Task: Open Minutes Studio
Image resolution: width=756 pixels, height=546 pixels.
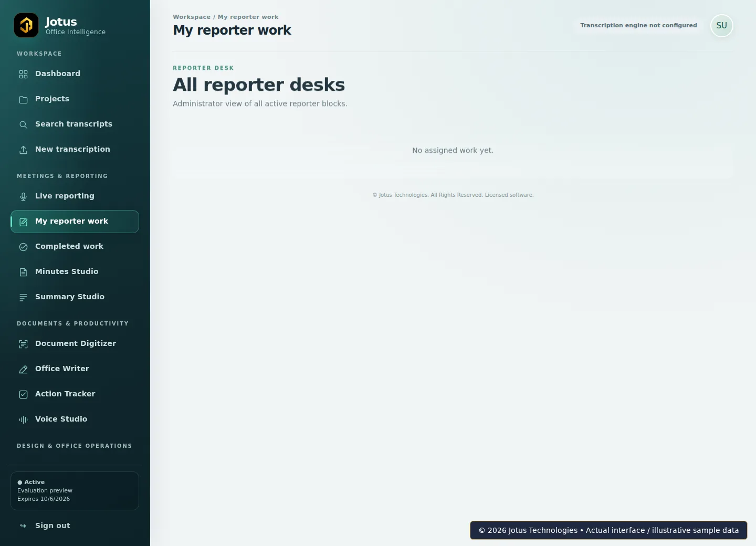Action: 75,272
